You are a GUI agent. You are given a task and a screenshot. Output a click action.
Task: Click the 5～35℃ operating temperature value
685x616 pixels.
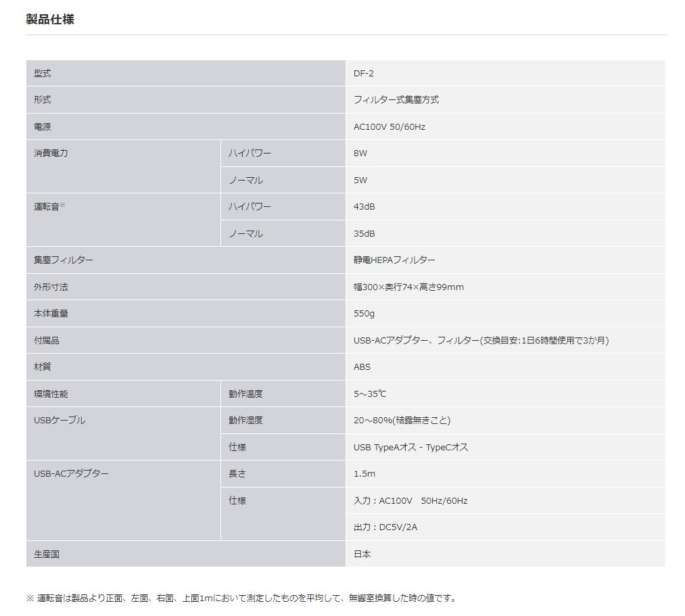(370, 394)
